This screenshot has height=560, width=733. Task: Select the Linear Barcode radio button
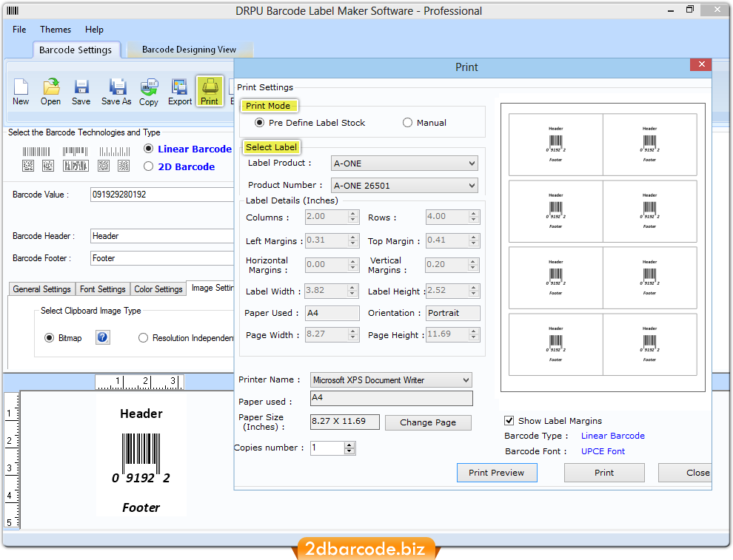pos(149,149)
